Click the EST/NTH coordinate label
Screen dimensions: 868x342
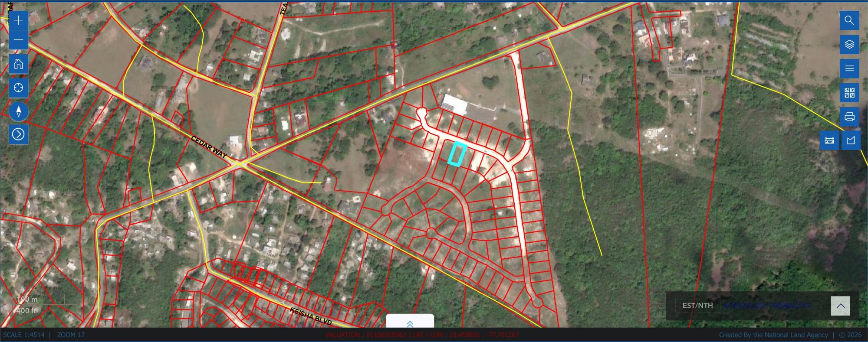point(697,306)
